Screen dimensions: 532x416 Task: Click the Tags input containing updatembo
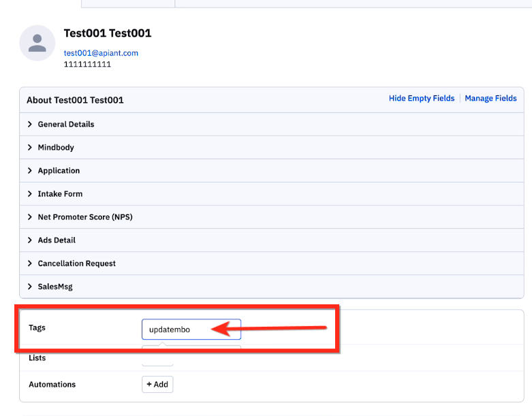tap(177, 330)
